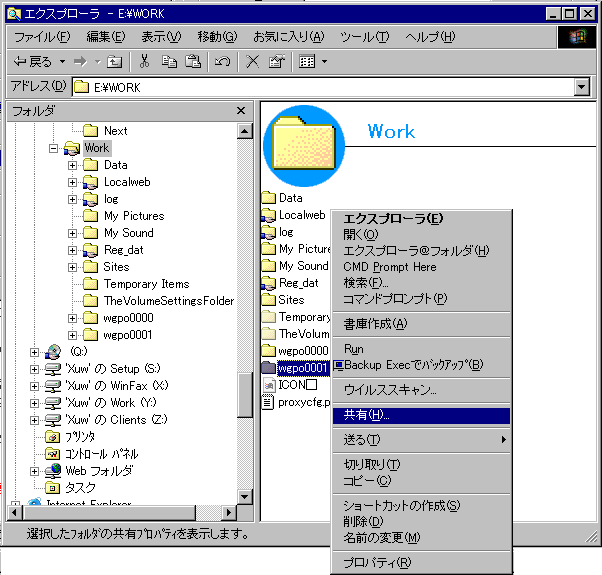Select My Pictures folder in tree
The height and width of the screenshot is (575, 602).
tap(133, 216)
